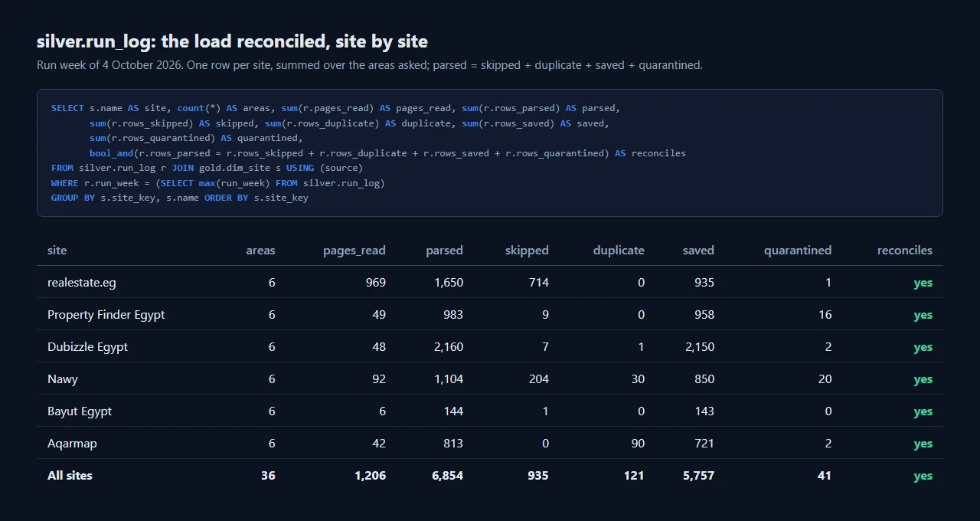Image resolution: width=980 pixels, height=521 pixels.
Task: Click the bool_and line in the SQL code
Action: point(387,153)
